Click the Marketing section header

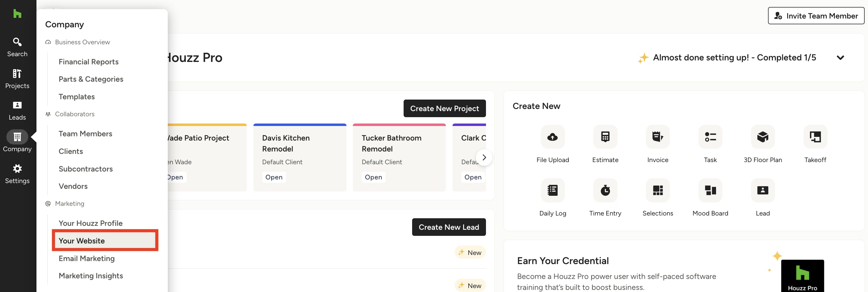[x=65, y=204]
